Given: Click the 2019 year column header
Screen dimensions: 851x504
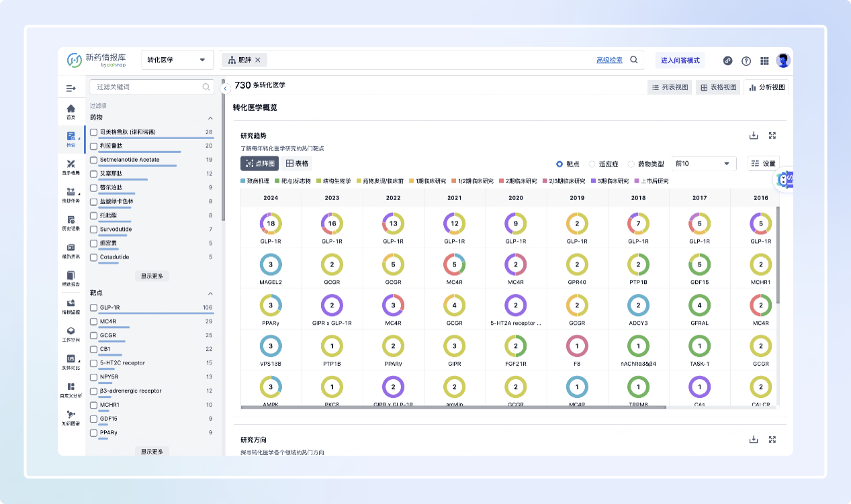Looking at the screenshot, I should (577, 198).
